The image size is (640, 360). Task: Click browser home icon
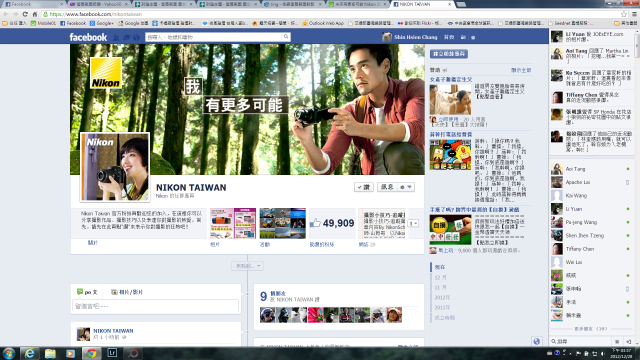point(34,14)
